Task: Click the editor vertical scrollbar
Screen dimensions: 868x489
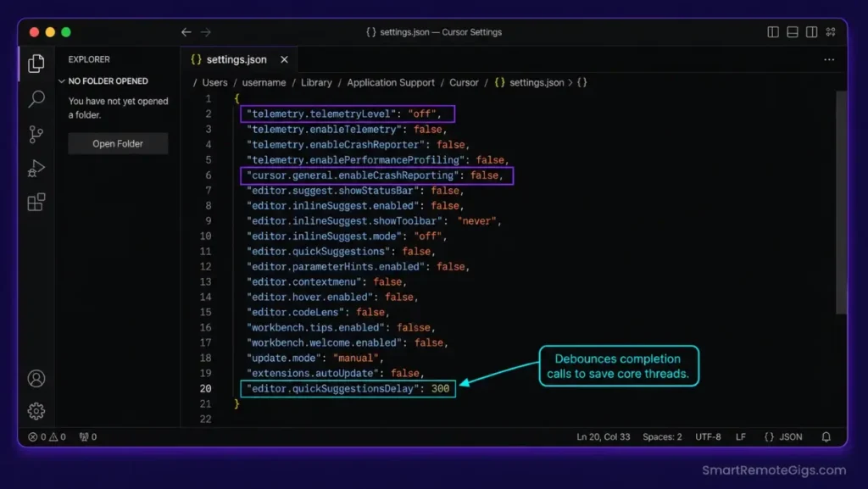Action: click(842, 203)
